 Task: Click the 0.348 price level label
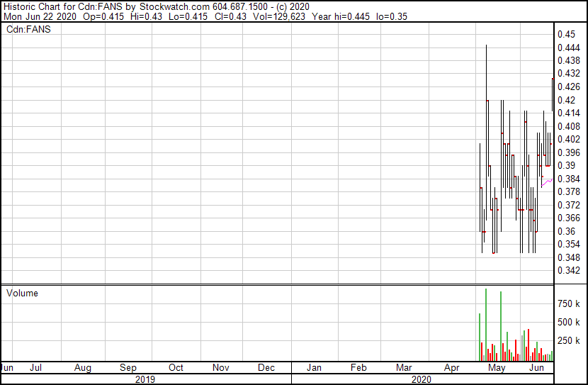pyautogui.click(x=569, y=257)
